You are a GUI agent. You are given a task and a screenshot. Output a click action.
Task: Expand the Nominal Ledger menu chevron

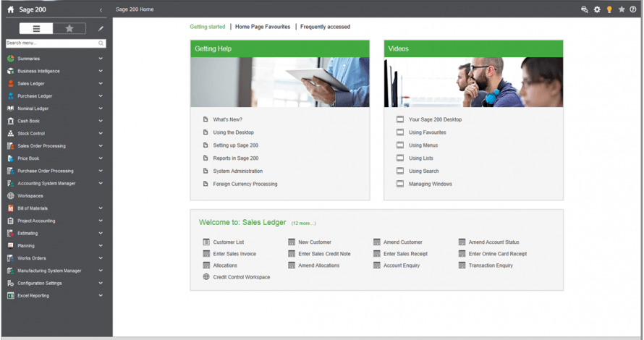pyautogui.click(x=101, y=109)
